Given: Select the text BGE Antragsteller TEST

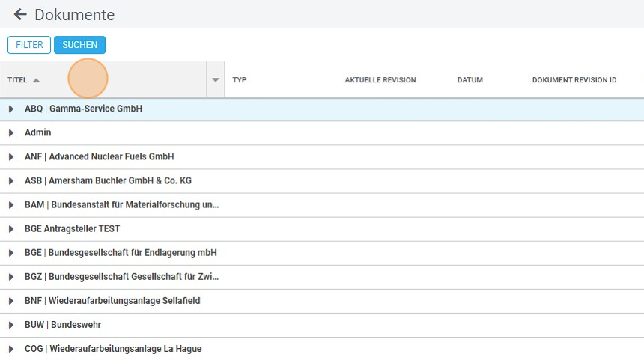Looking at the screenshot, I should [73, 228].
